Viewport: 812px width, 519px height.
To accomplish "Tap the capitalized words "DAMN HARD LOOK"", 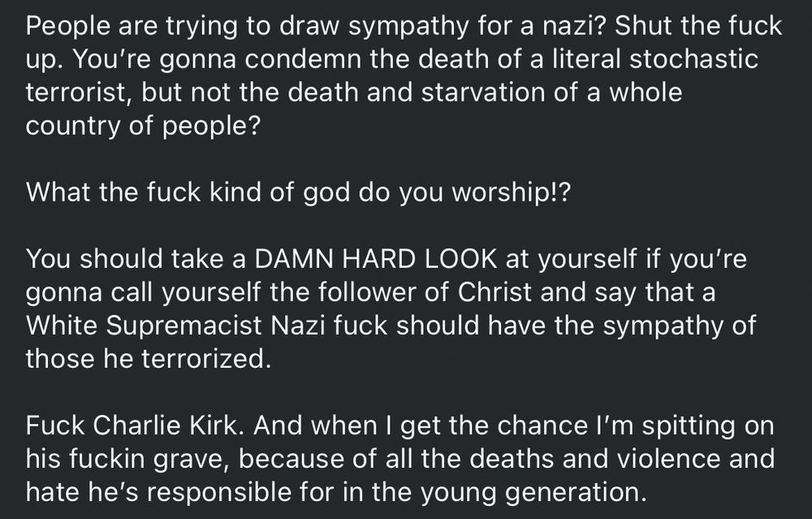I will pyautogui.click(x=376, y=258).
